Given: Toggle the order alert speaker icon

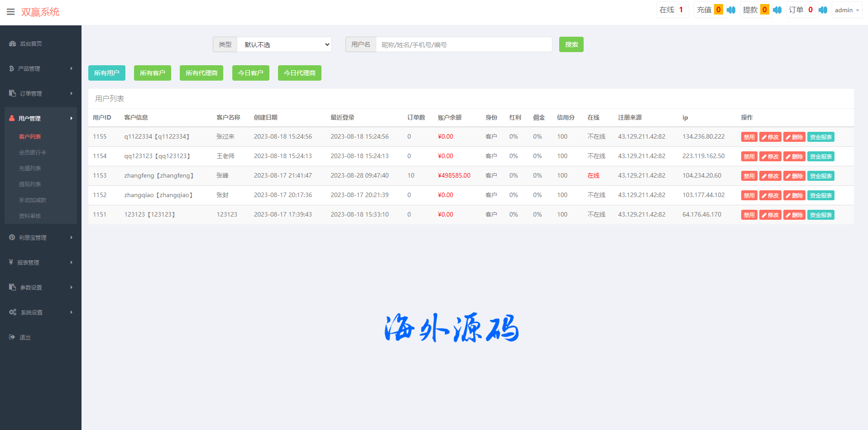Looking at the screenshot, I should [823, 10].
